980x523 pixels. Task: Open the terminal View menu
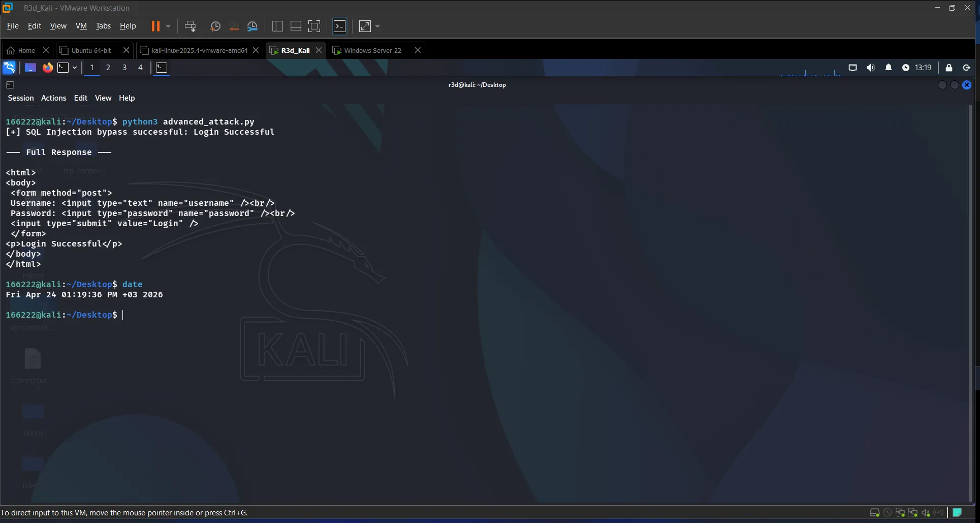coord(103,98)
